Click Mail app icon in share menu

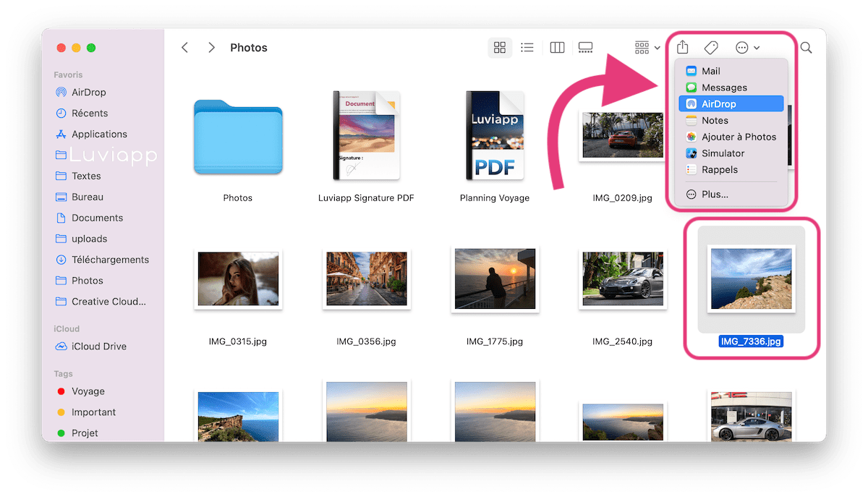[691, 71]
